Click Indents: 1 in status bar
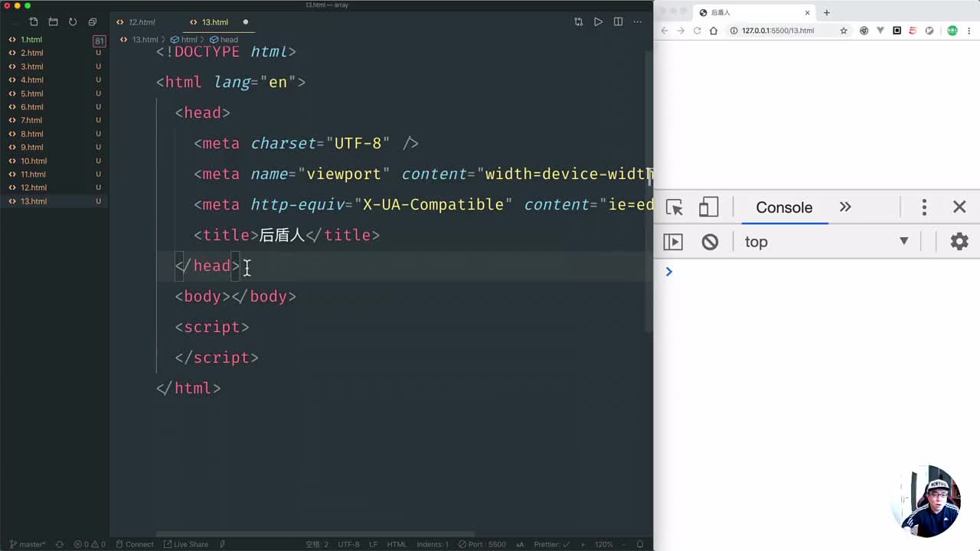 click(433, 544)
